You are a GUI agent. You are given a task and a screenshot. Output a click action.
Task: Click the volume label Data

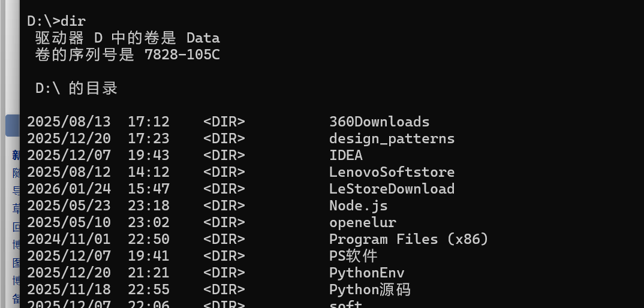pyautogui.click(x=203, y=38)
